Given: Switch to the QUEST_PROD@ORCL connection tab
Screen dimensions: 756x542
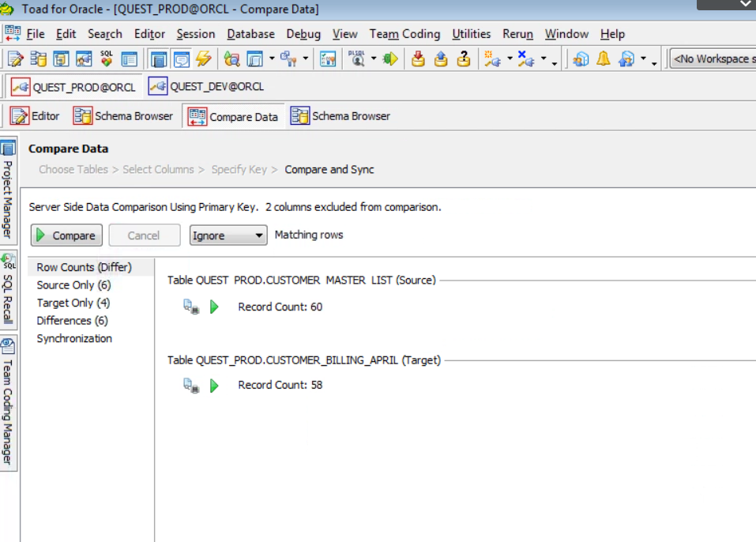Looking at the screenshot, I should (x=73, y=87).
